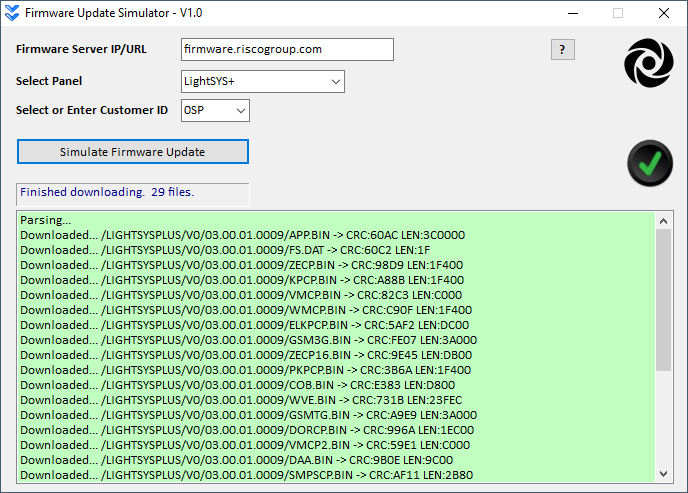
Task: Click the 'Parsing...' log line
Action: [46, 220]
